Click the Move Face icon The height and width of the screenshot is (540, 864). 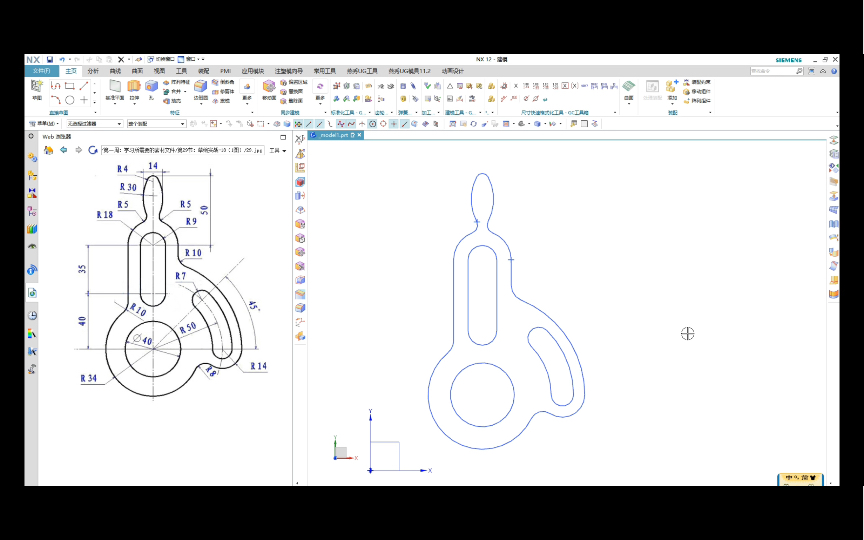point(269,86)
